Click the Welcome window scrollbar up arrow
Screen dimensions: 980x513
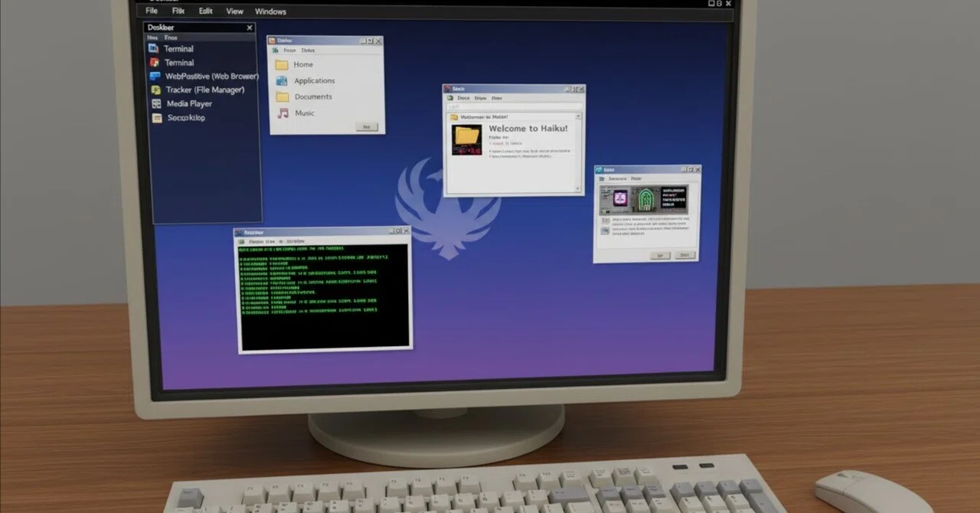(x=579, y=116)
